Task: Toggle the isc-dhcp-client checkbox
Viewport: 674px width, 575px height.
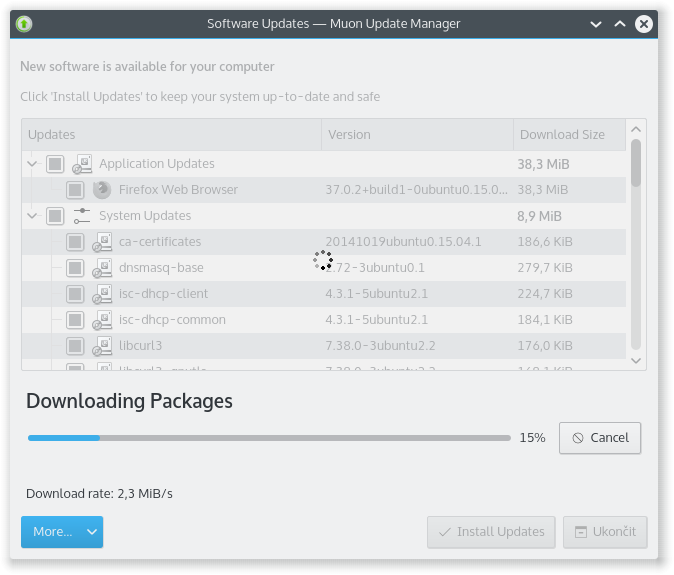Action: pyautogui.click(x=75, y=294)
